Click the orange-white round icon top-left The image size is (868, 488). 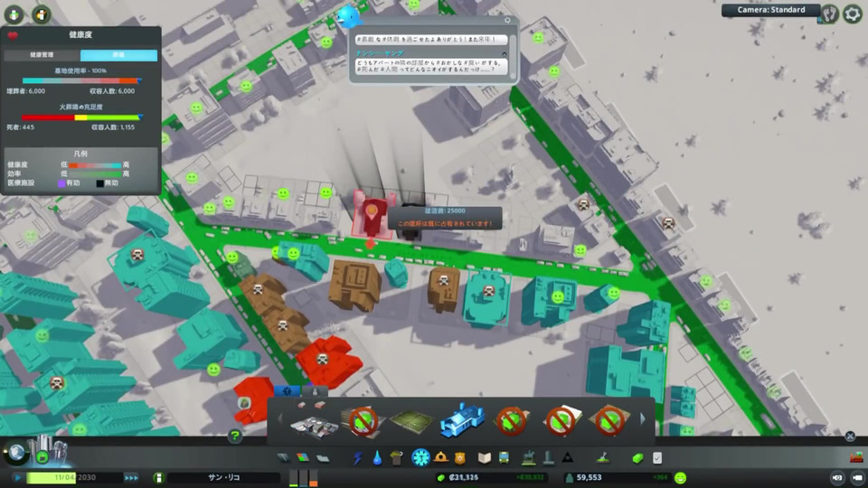pos(42,14)
